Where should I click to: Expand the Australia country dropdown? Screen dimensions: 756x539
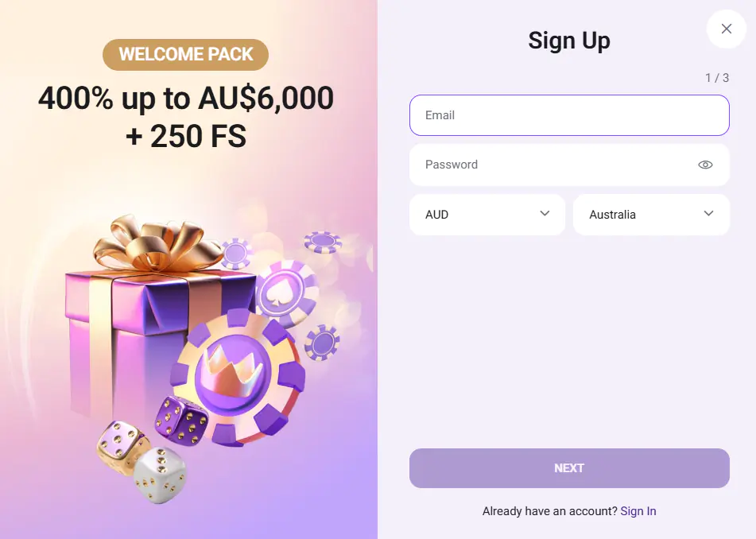650,215
